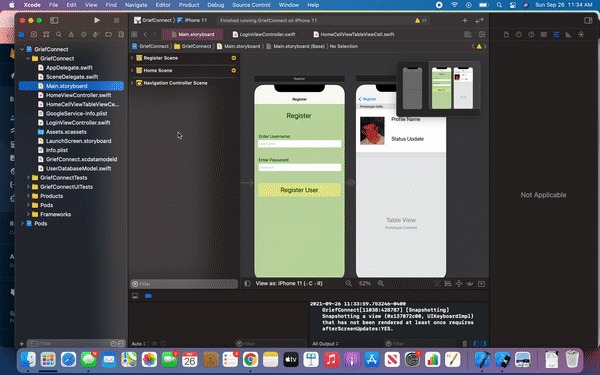Open the Source Control menu

tap(251, 5)
